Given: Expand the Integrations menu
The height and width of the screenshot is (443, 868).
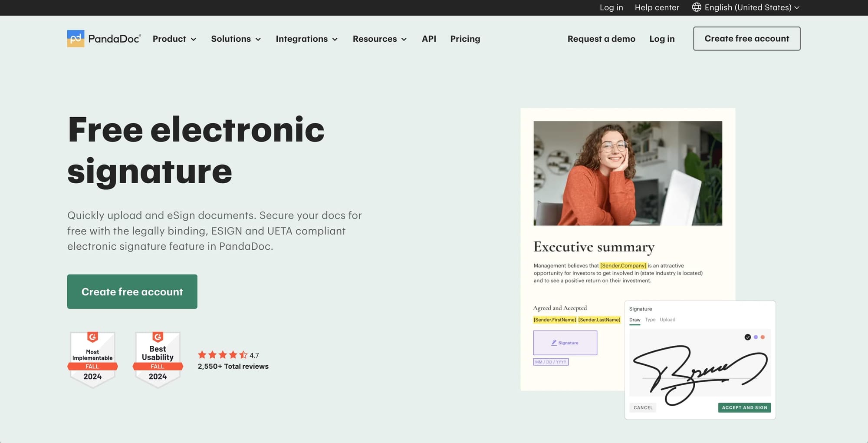Looking at the screenshot, I should click(306, 39).
